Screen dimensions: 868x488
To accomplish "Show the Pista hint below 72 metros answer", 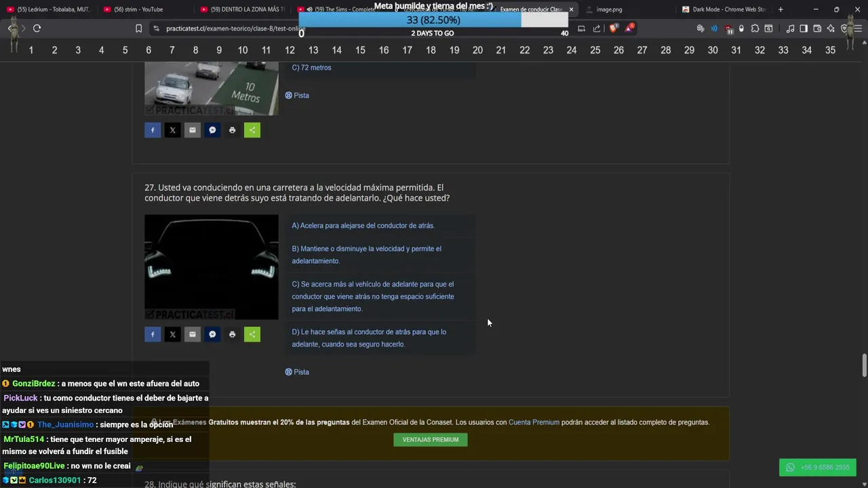I will [x=297, y=96].
